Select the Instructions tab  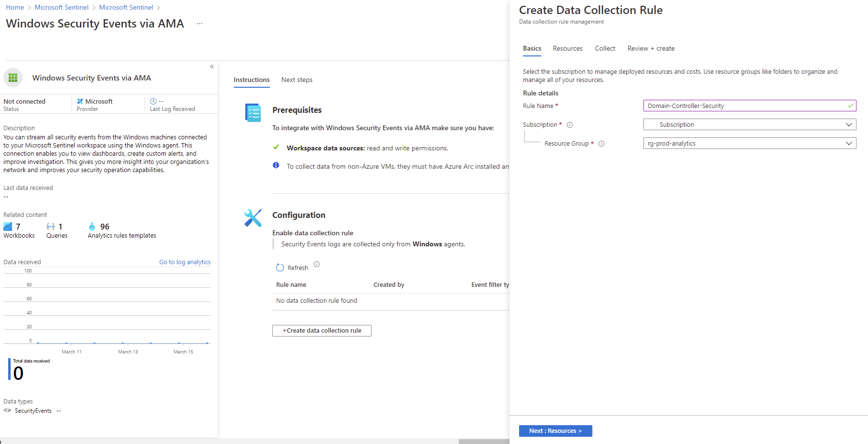coord(252,80)
